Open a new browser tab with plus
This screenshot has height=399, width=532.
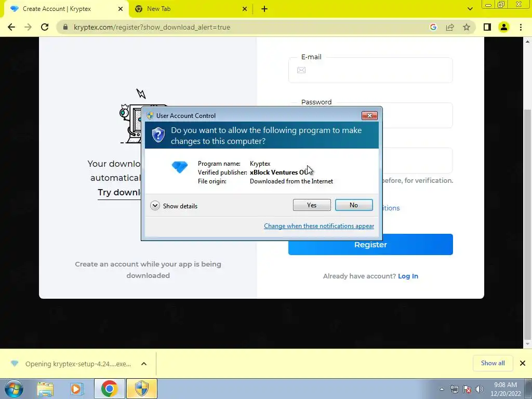(264, 9)
